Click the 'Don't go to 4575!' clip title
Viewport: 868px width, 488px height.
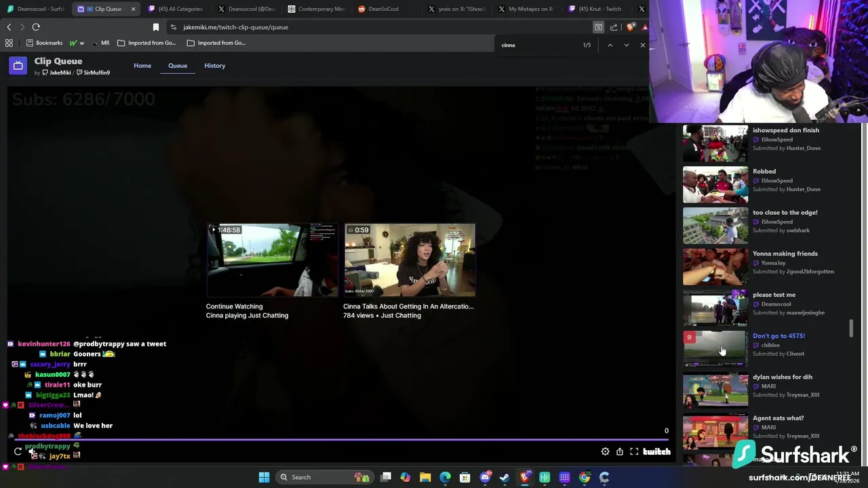click(x=778, y=335)
